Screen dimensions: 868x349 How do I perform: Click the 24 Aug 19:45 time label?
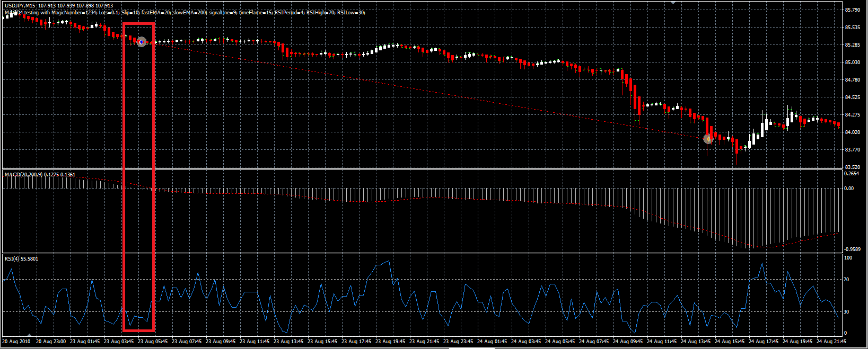tap(797, 342)
